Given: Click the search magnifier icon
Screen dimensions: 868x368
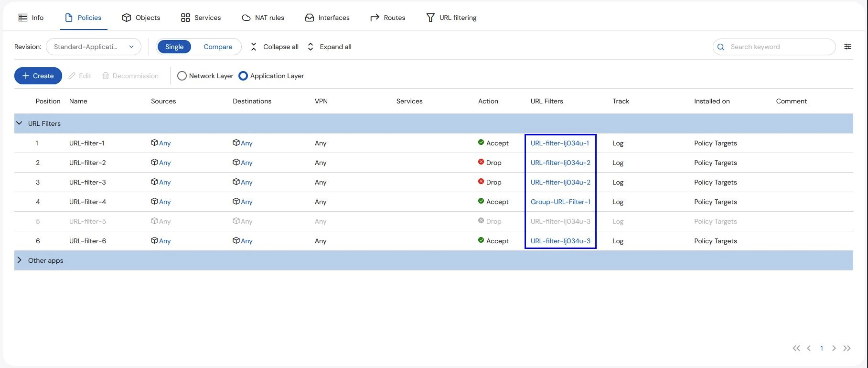Looking at the screenshot, I should tap(721, 47).
